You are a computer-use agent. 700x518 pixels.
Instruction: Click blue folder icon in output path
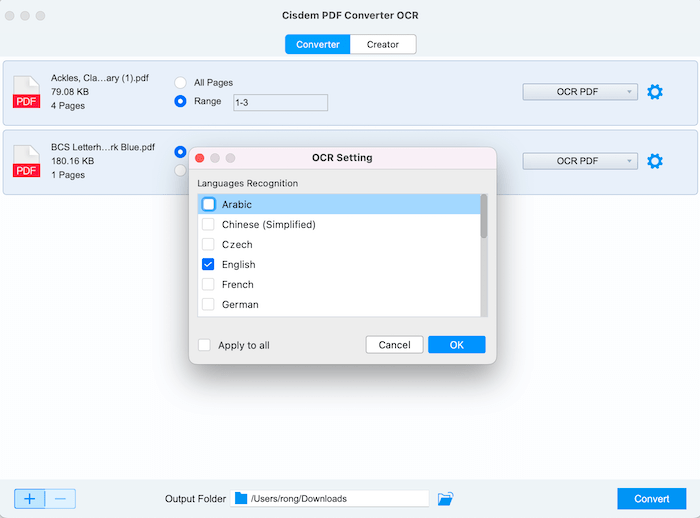[241, 498]
